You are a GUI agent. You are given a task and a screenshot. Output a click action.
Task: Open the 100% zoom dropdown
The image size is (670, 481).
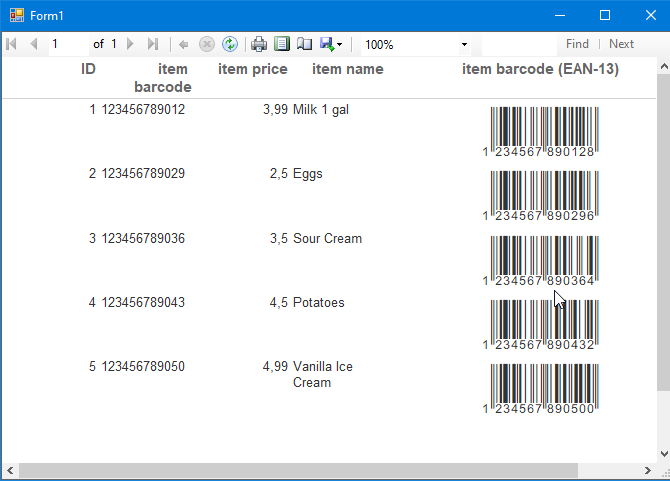click(x=464, y=44)
